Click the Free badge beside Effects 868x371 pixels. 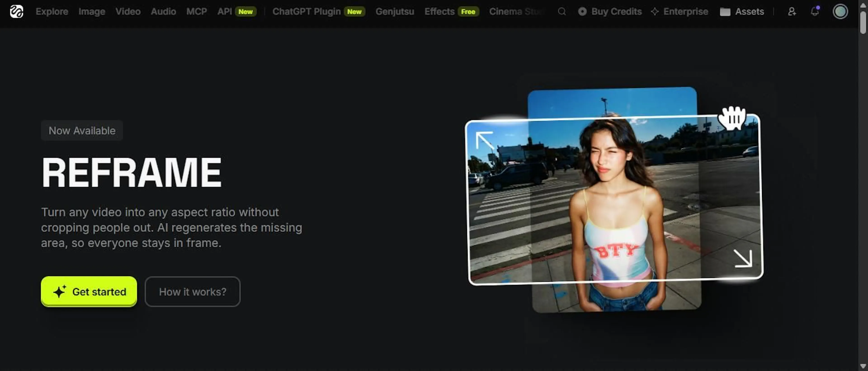[468, 12]
